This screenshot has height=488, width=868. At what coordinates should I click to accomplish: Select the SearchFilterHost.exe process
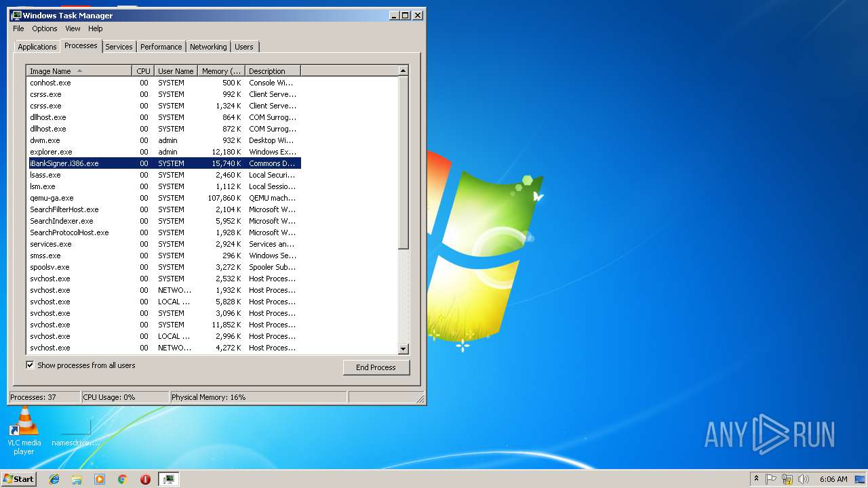point(163,209)
